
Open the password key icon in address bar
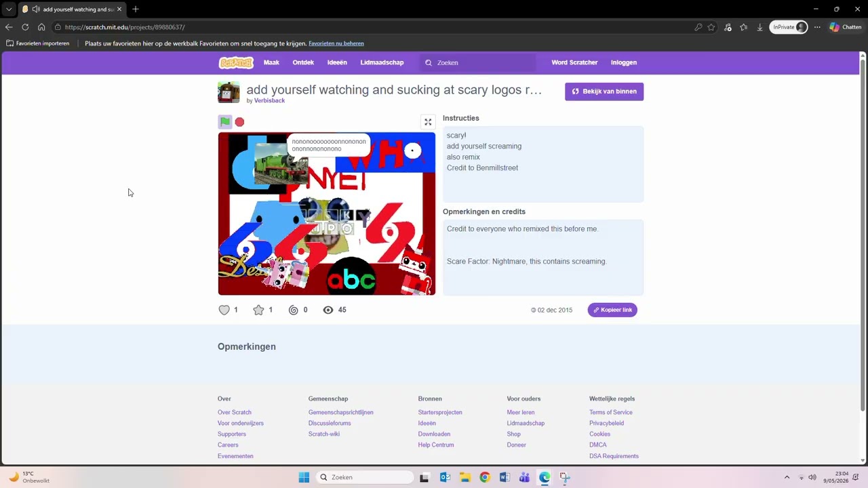pos(698,27)
